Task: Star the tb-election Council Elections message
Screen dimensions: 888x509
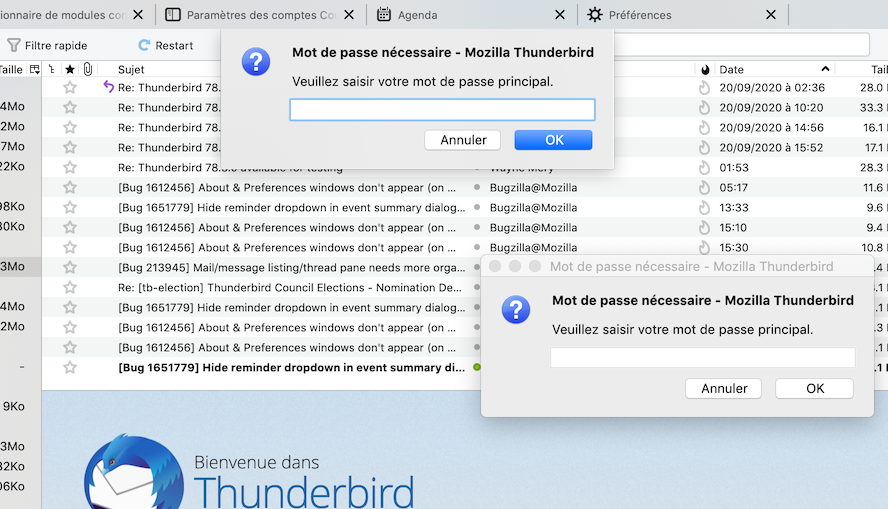Action: pos(70,287)
